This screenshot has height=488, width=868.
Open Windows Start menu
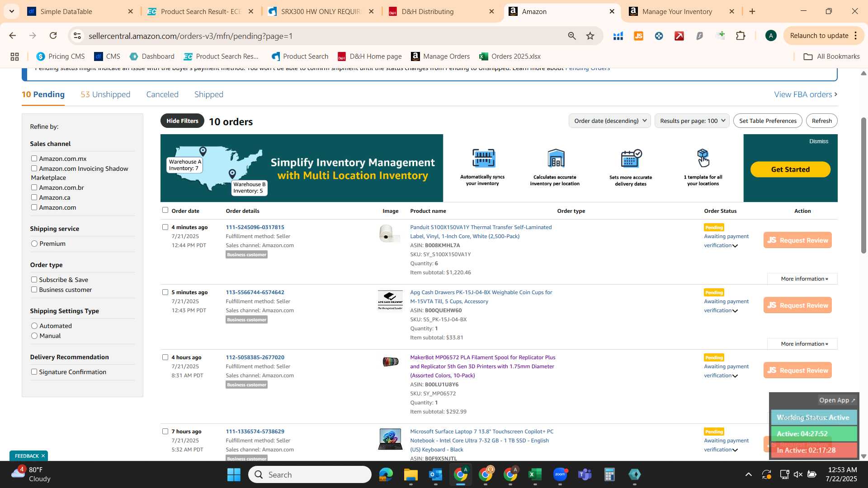(234, 474)
